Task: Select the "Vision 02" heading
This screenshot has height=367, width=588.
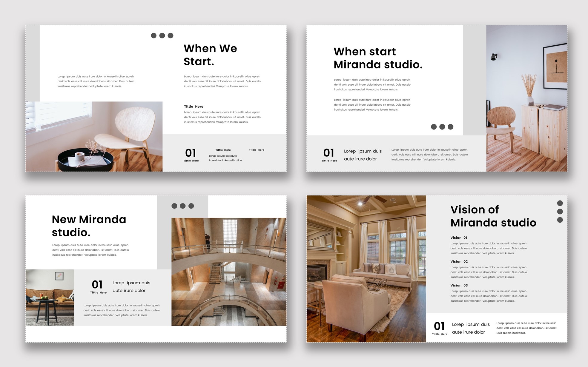Action: (x=459, y=261)
